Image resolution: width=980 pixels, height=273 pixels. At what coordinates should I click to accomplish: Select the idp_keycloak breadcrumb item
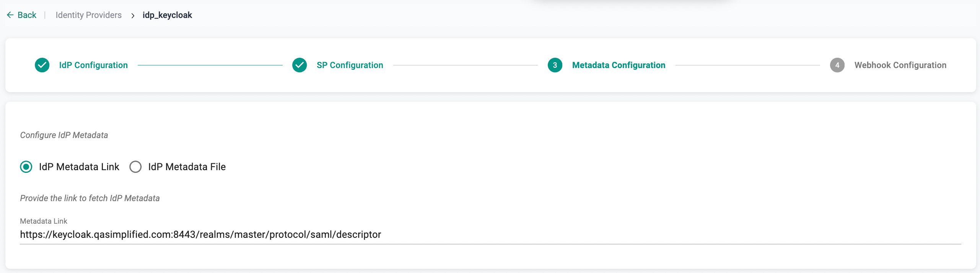coord(167,15)
